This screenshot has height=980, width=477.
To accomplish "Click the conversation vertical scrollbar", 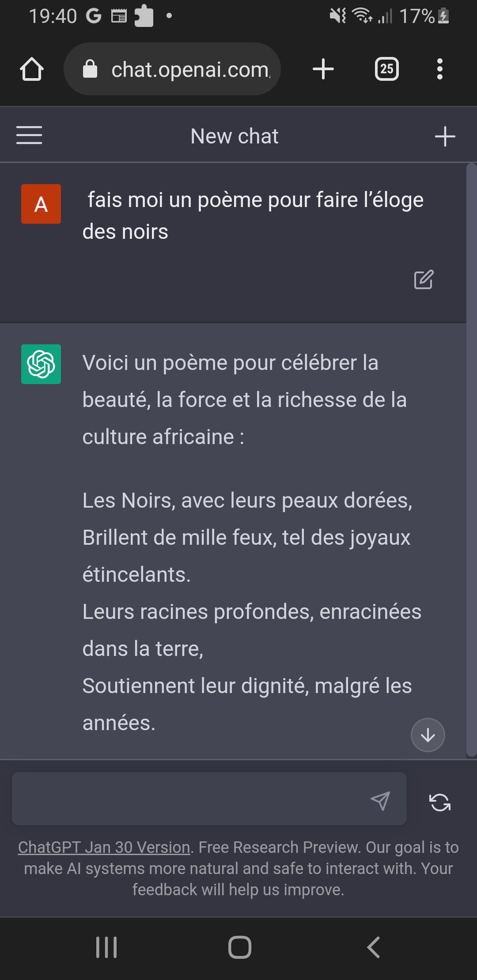I will [x=471, y=459].
